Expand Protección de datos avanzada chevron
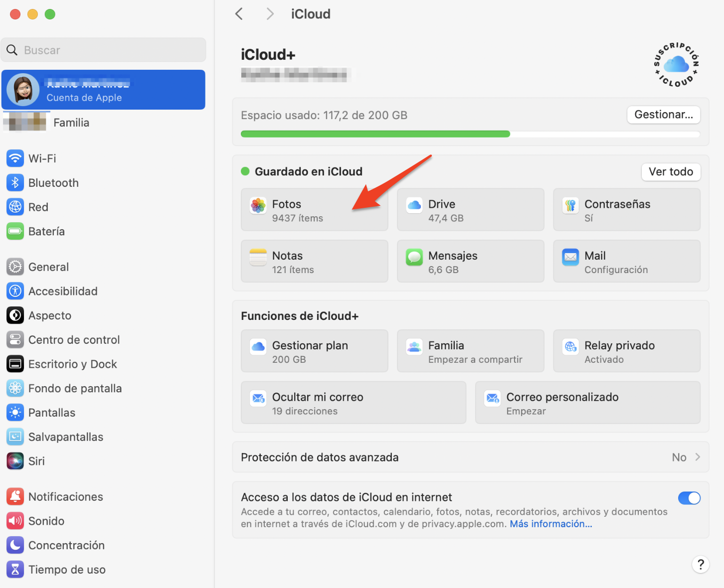724x588 pixels. [698, 457]
